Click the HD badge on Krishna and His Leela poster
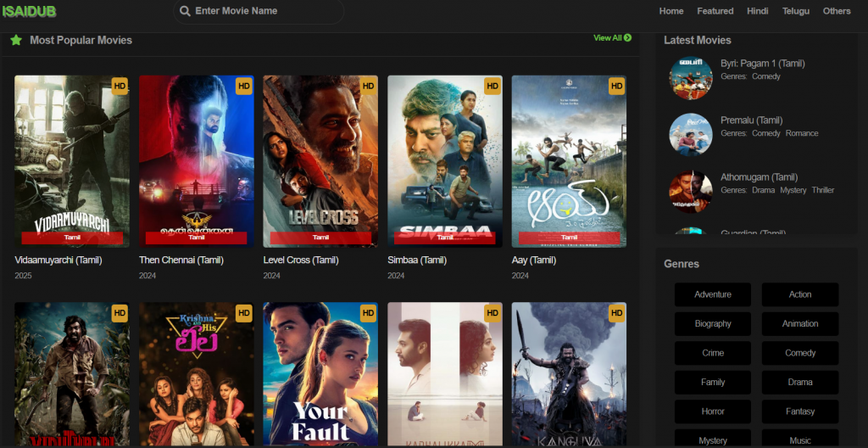Viewport: 868px width, 448px height. [244, 313]
